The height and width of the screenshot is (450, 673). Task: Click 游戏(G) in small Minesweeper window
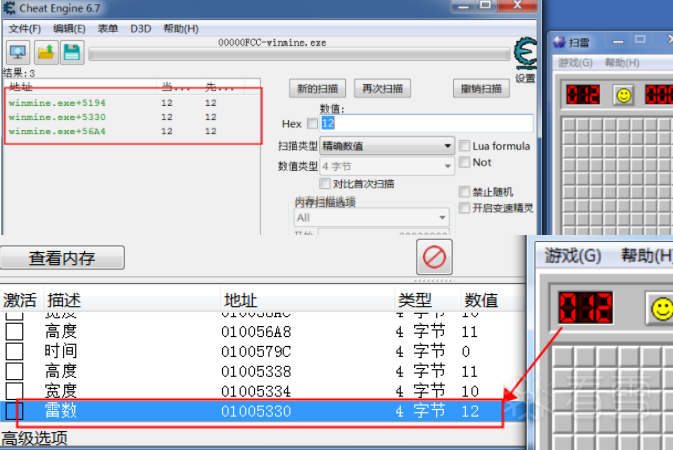tap(575, 63)
